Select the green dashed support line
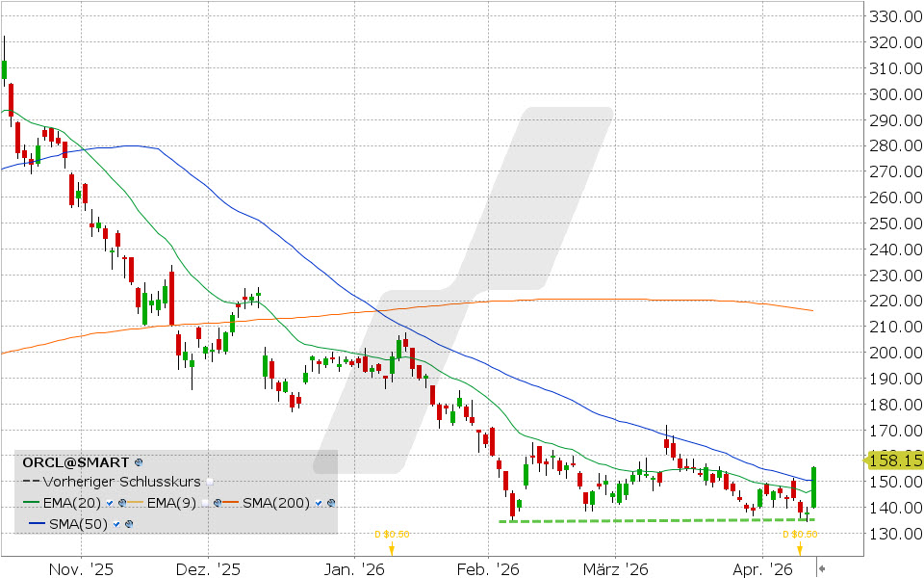Image resolution: width=924 pixels, height=578 pixels. click(654, 521)
